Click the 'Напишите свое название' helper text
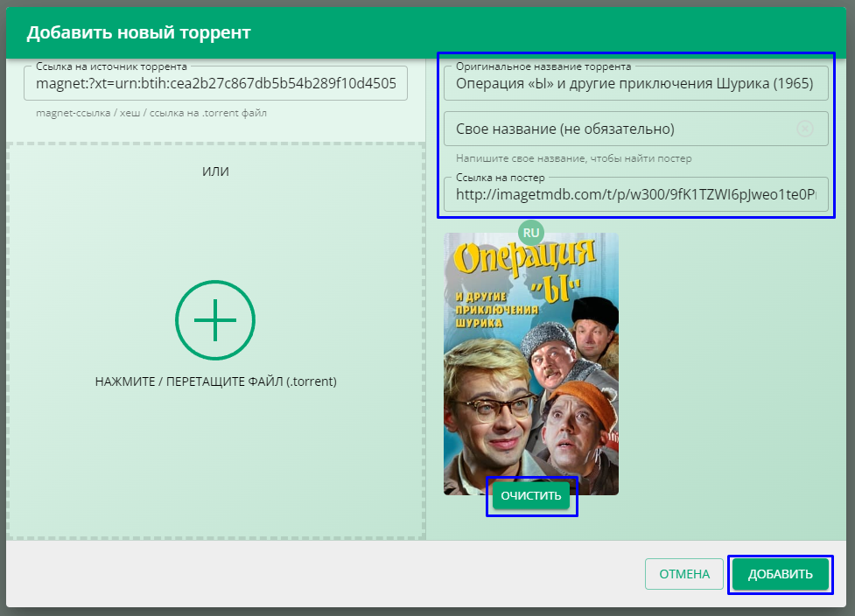 [573, 158]
